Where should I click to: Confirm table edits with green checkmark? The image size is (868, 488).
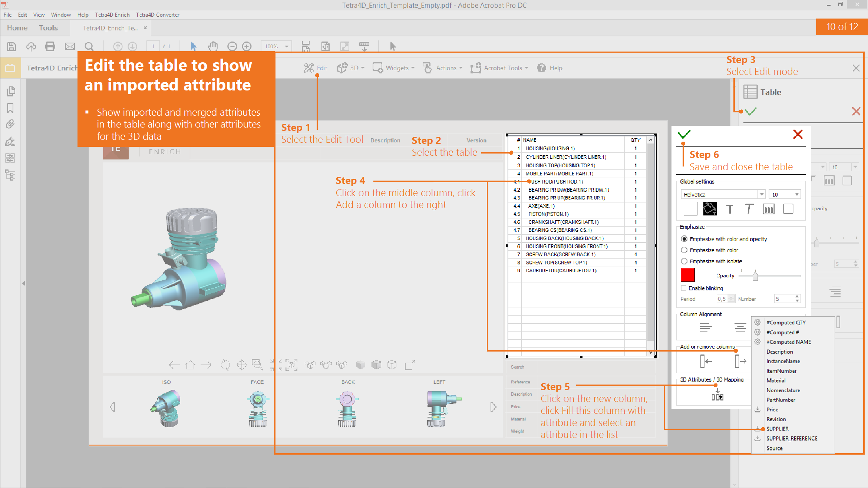point(684,134)
